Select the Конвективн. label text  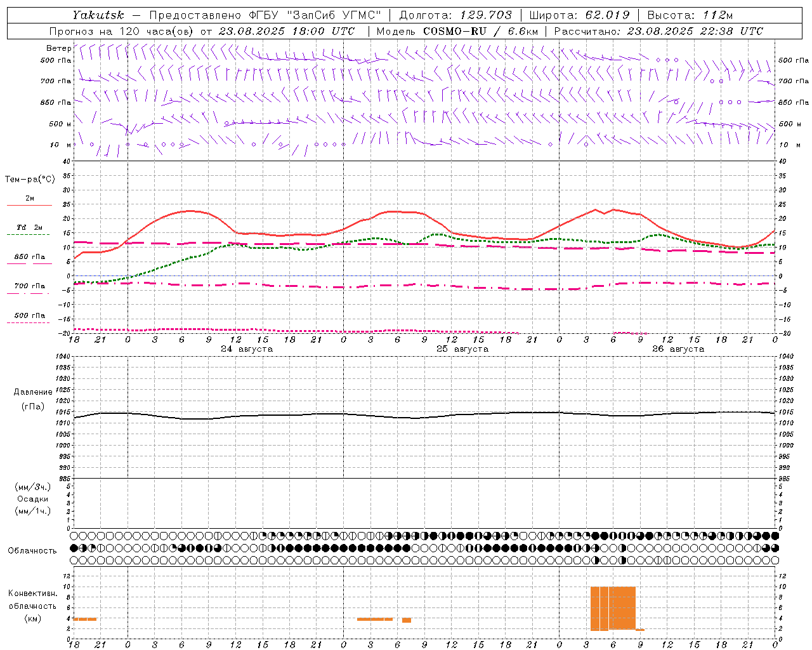click(33, 594)
